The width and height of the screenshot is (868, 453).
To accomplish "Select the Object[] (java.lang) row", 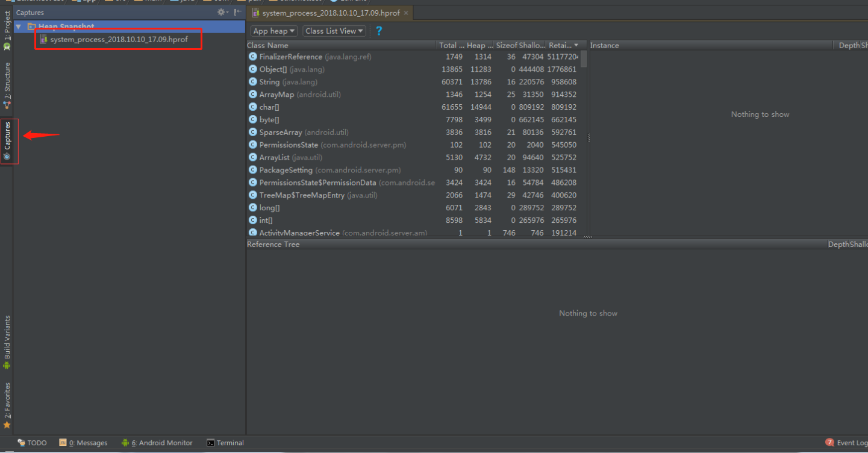I will [413, 69].
